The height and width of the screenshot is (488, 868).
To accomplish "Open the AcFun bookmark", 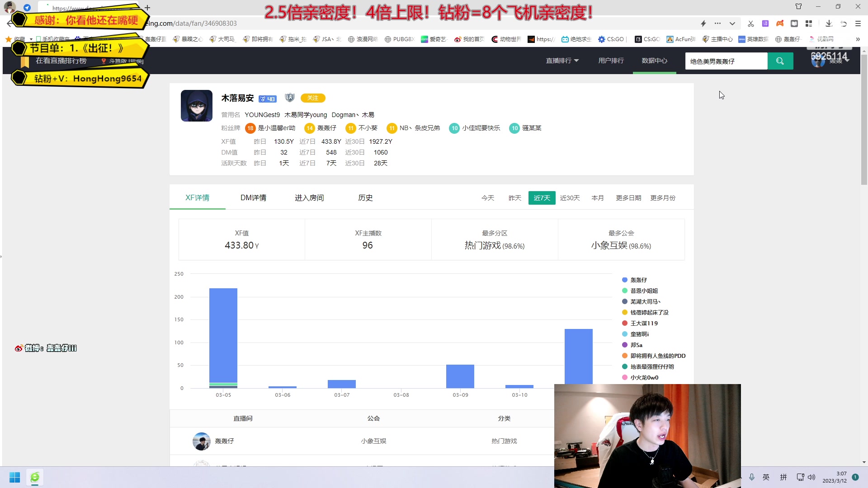I will click(681, 39).
